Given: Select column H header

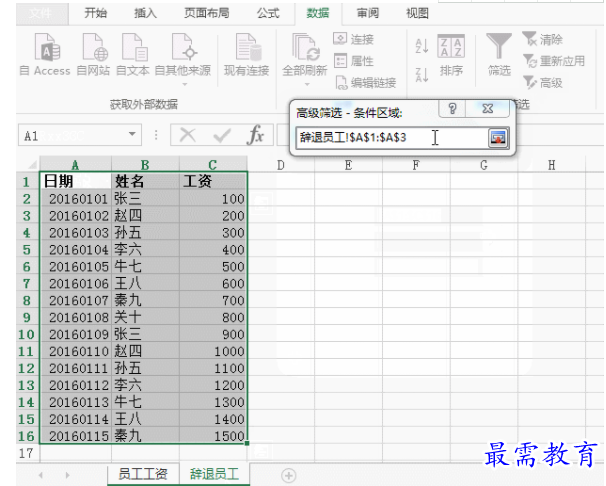Looking at the screenshot, I should (552, 165).
